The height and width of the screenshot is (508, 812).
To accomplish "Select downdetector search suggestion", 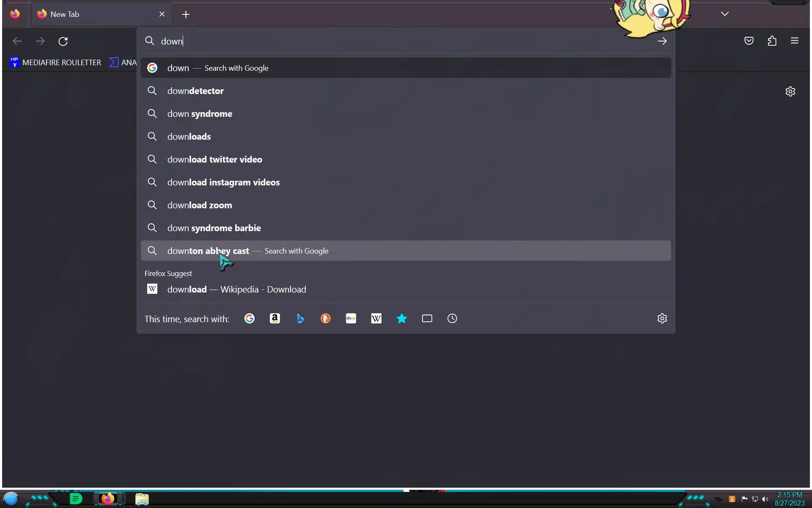I will [x=195, y=91].
